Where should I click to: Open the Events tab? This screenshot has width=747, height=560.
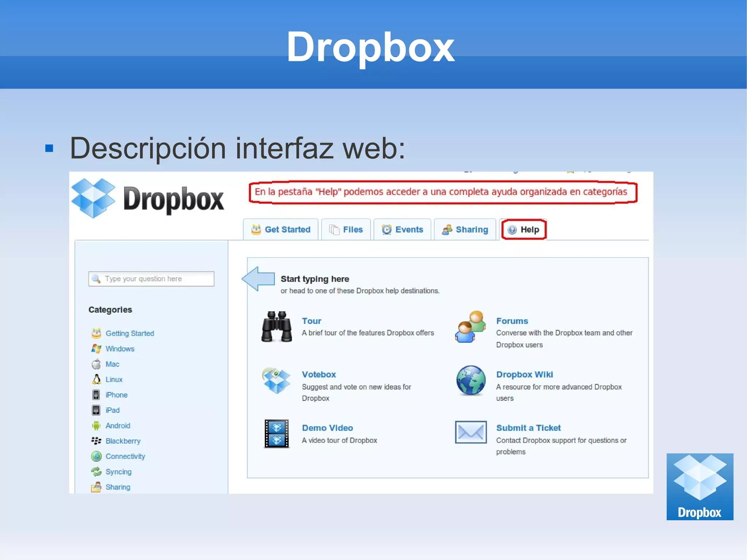click(x=402, y=229)
